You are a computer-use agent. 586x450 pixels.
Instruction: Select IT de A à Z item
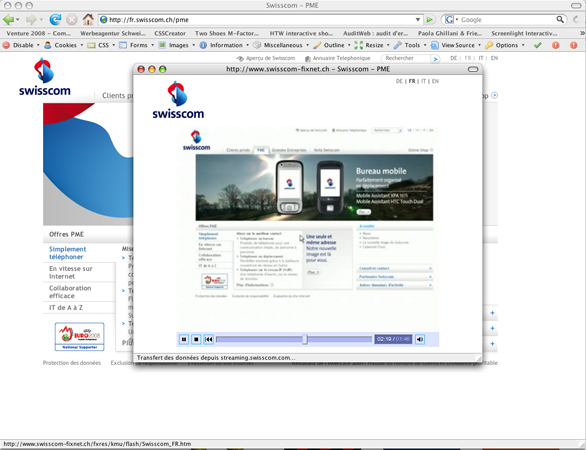(66, 308)
